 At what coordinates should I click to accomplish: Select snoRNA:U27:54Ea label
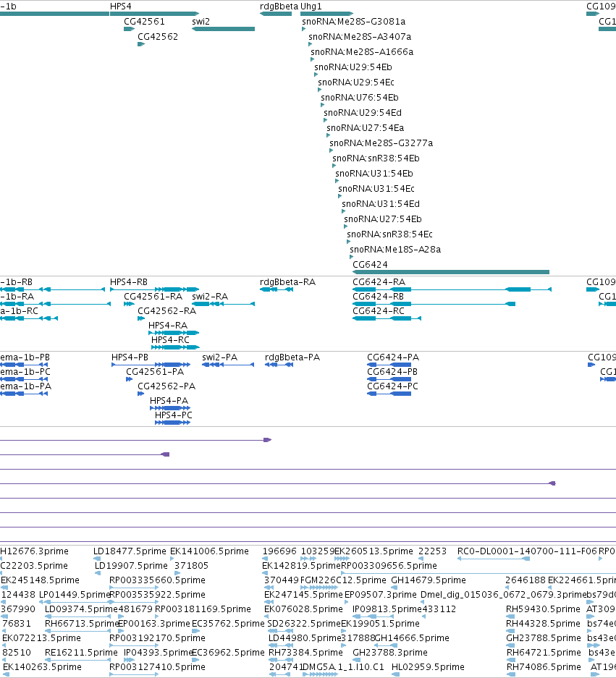point(365,127)
